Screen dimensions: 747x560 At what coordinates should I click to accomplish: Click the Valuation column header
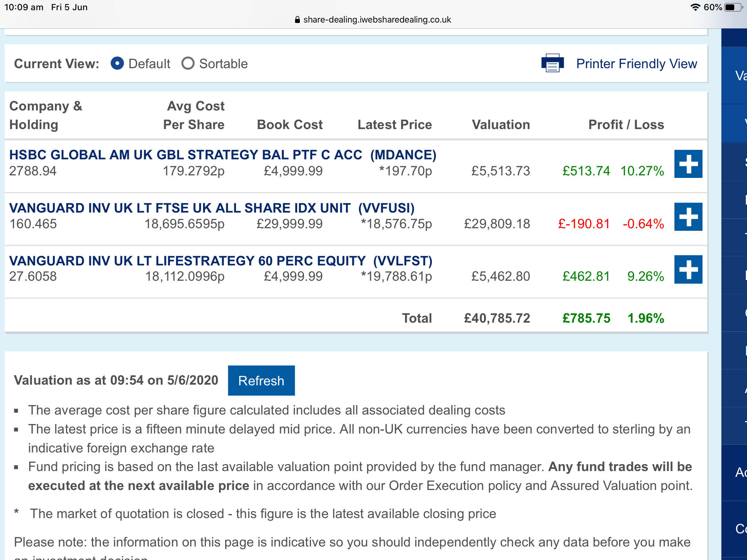[x=501, y=125]
